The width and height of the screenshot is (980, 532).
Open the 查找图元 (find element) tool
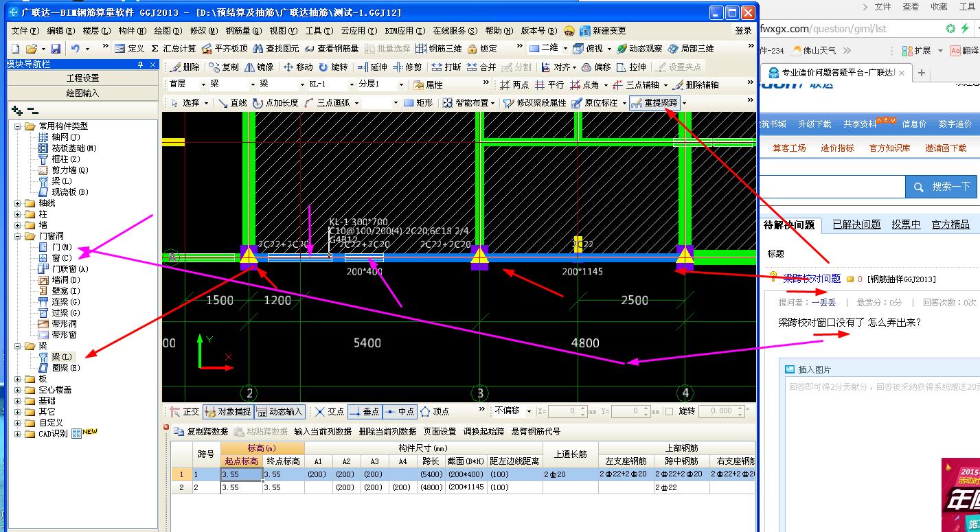276,49
